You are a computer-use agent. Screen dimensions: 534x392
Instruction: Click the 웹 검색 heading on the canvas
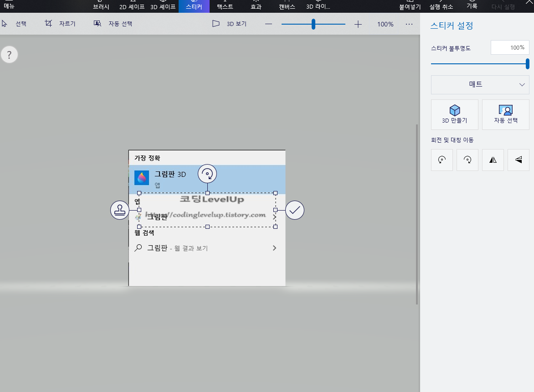tap(144, 232)
